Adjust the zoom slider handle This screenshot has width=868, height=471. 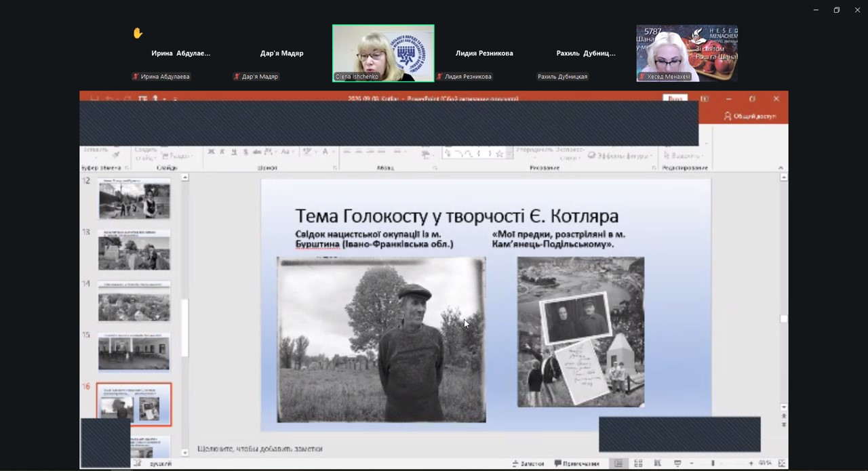click(x=713, y=464)
